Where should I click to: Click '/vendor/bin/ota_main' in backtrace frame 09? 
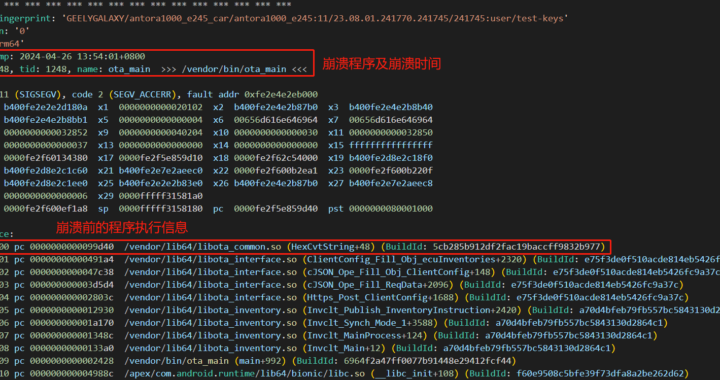[176, 361]
